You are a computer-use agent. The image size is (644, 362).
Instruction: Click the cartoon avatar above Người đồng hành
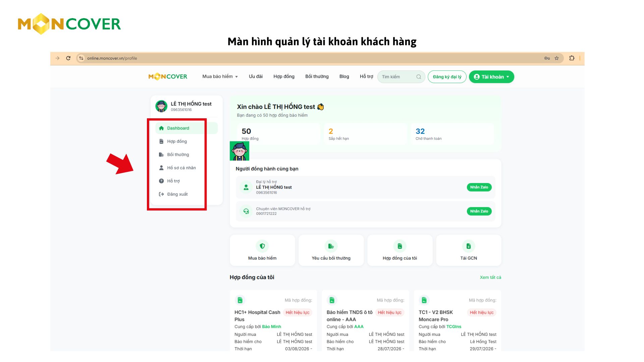click(239, 151)
